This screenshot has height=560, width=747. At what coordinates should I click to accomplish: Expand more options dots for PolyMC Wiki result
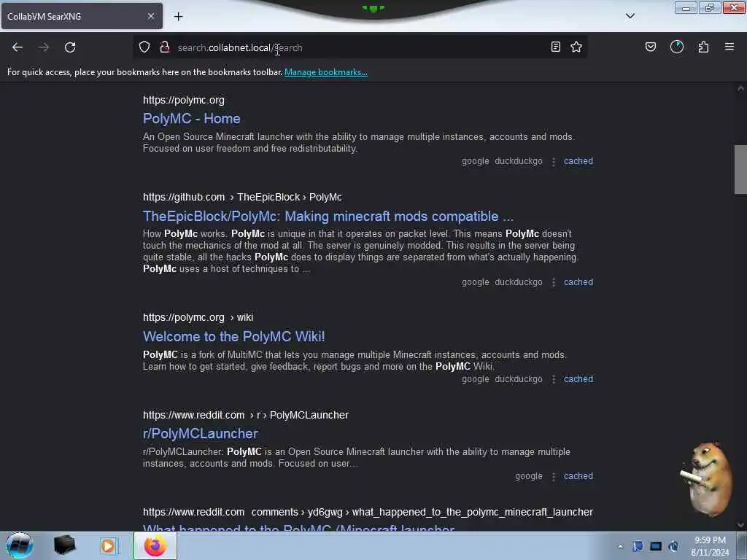tap(554, 379)
